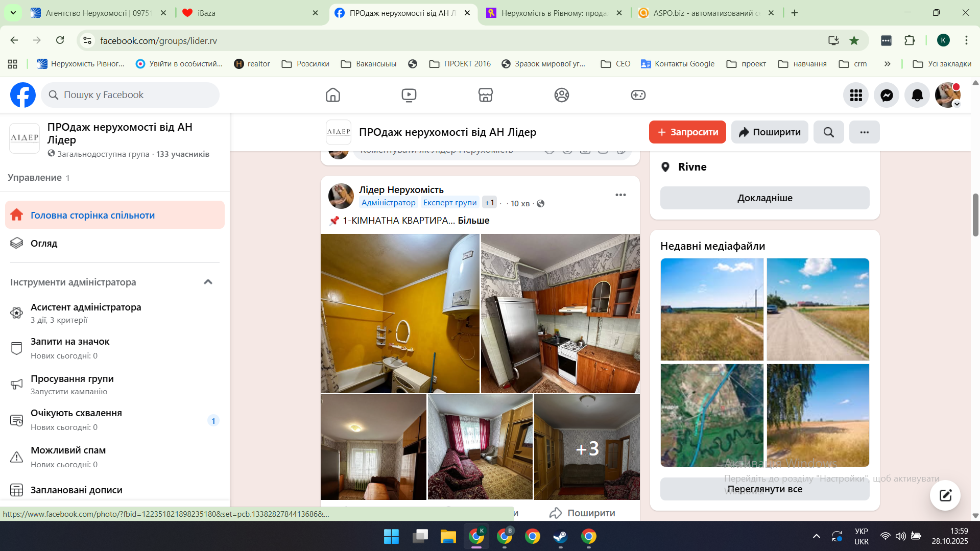This screenshot has width=980, height=551.
Task: Show hidden bookmarks with the chevron
Action: (x=887, y=64)
